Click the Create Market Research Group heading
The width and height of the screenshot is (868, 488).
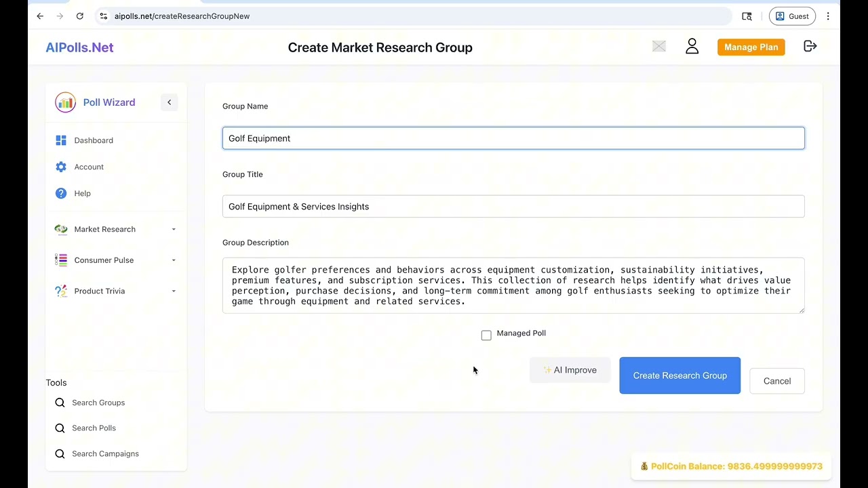380,47
